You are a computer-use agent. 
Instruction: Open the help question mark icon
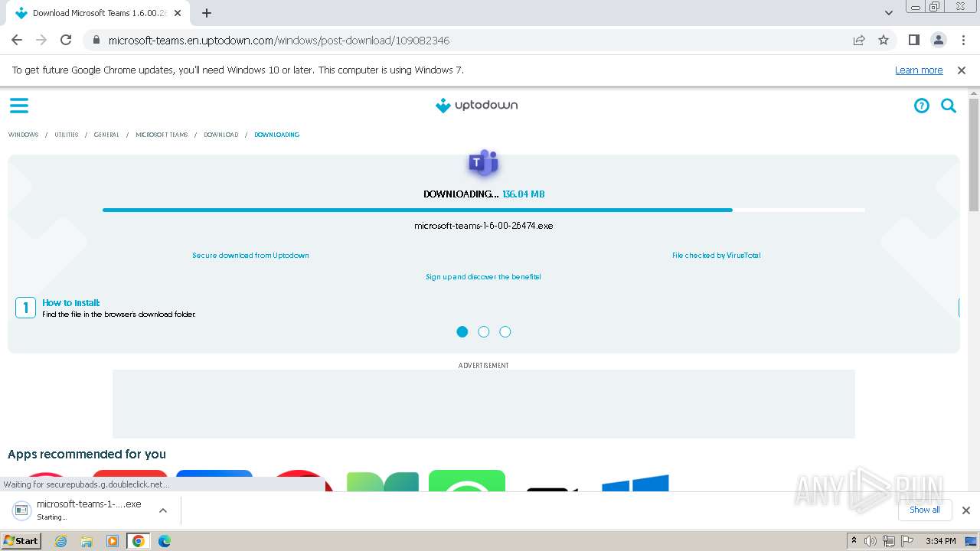pyautogui.click(x=922, y=106)
